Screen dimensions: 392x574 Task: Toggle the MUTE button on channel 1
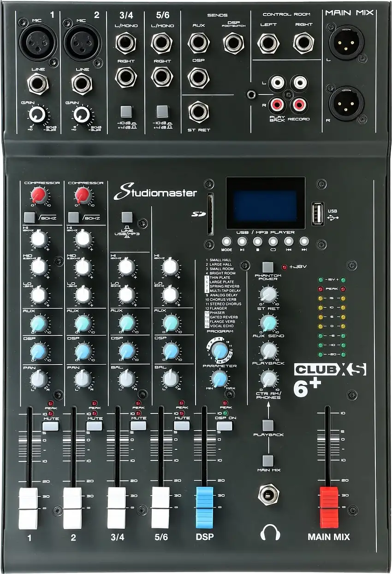point(51,426)
